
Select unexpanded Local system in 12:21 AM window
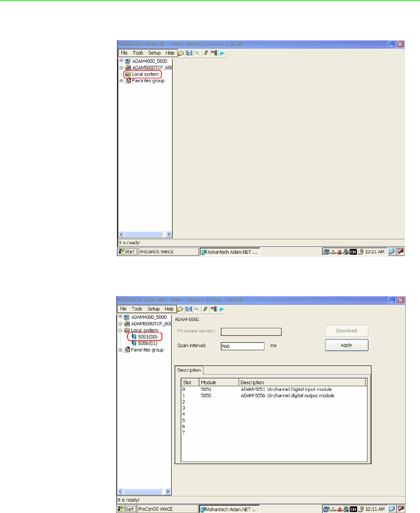pyautogui.click(x=145, y=74)
